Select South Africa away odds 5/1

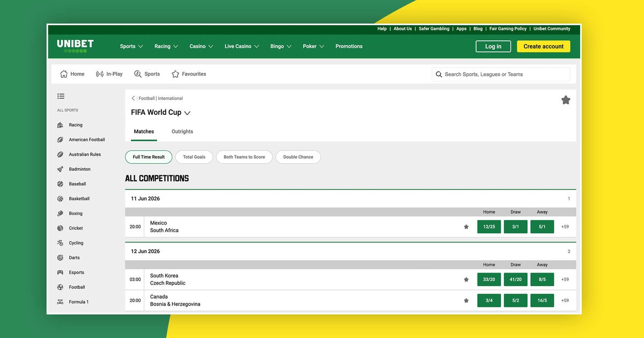(543, 227)
